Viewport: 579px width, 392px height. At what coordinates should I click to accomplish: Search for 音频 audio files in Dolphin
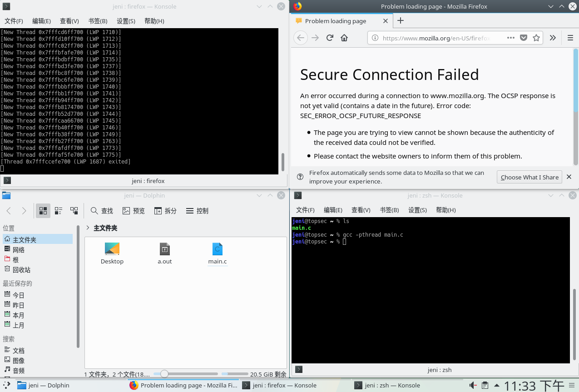coord(38,370)
